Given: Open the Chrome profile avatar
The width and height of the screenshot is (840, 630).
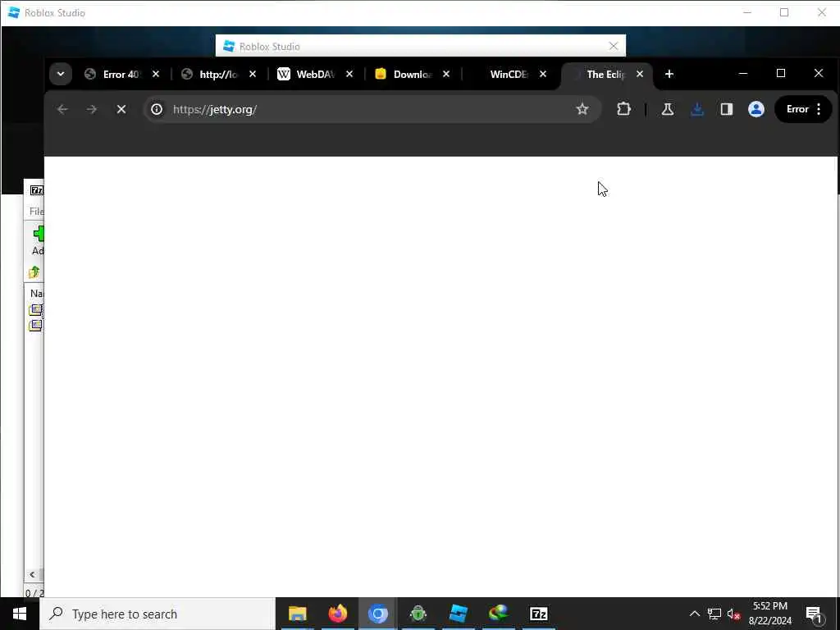Looking at the screenshot, I should point(756,109).
